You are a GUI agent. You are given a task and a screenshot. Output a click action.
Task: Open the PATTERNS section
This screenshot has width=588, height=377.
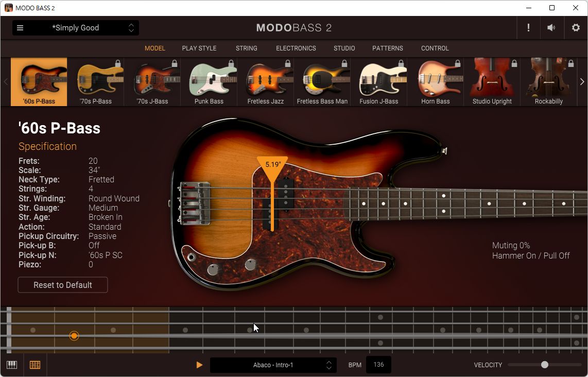point(387,48)
